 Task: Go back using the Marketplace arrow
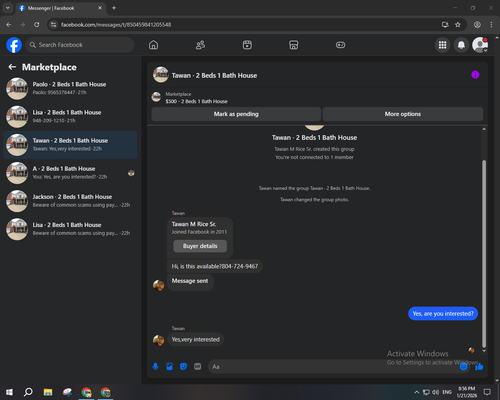point(12,67)
